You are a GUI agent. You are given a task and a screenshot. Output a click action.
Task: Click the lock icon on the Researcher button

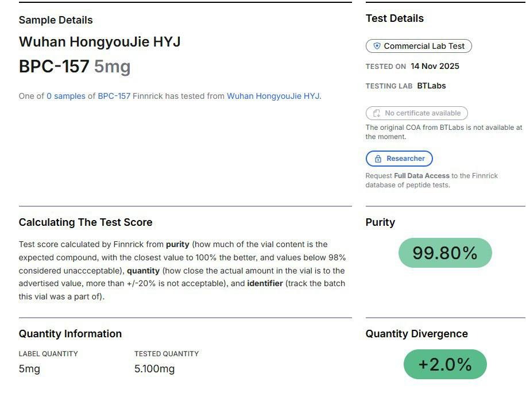coord(378,159)
